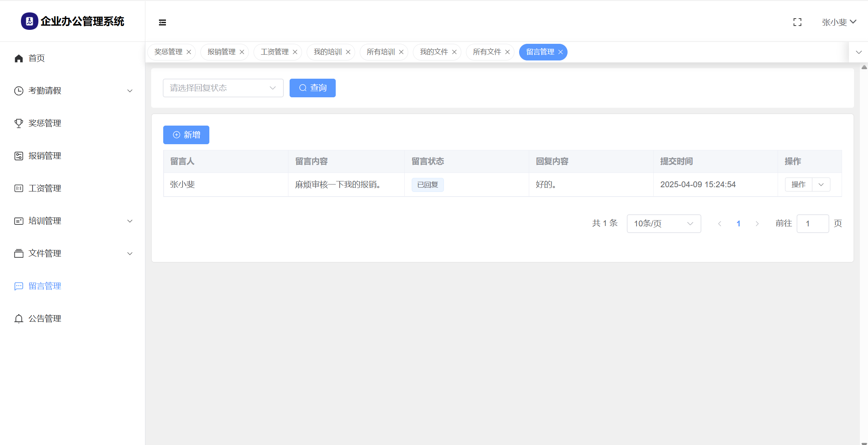Toggle fullscreen mode icon

click(797, 22)
